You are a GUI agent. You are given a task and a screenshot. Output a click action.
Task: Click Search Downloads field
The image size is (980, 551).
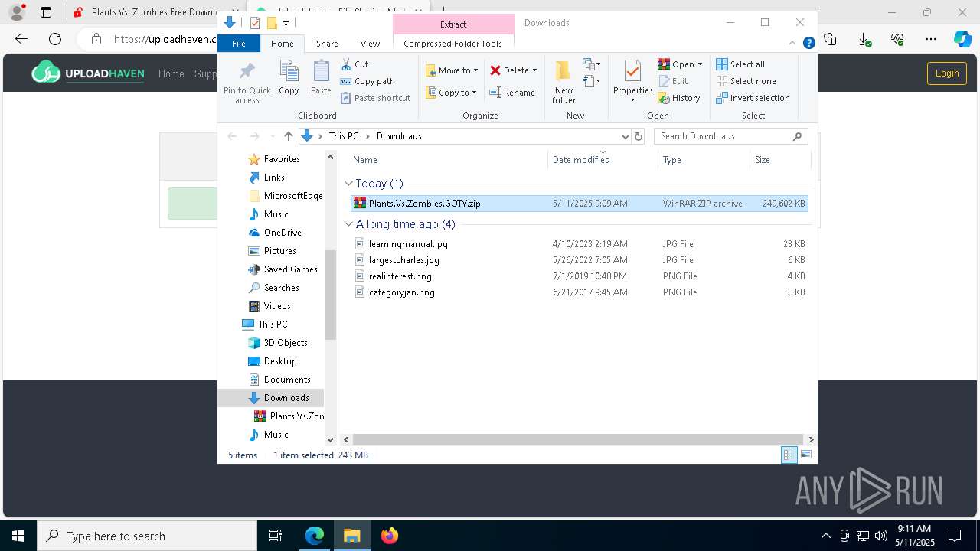tap(732, 136)
